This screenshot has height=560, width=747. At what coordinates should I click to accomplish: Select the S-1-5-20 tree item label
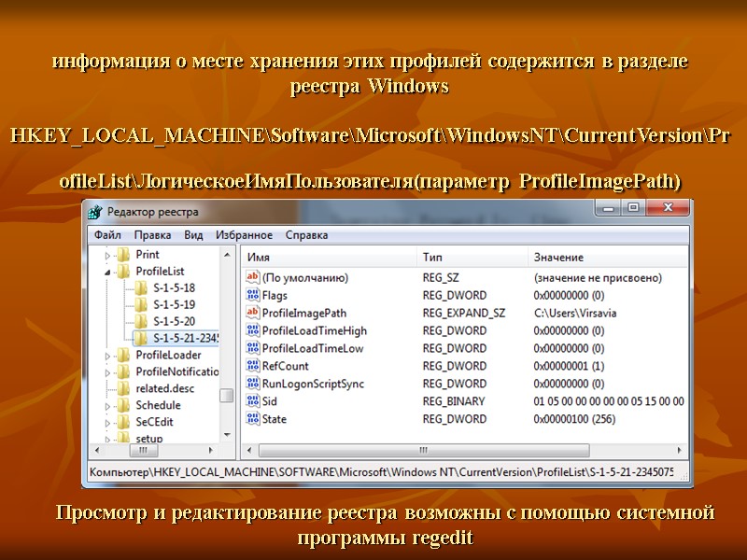coord(174,321)
